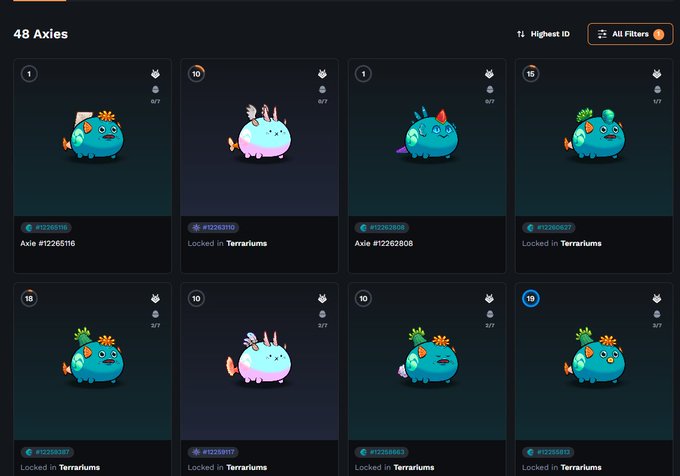
Task: Click the aquatic class icon in tag #12255813
Action: tap(530, 452)
